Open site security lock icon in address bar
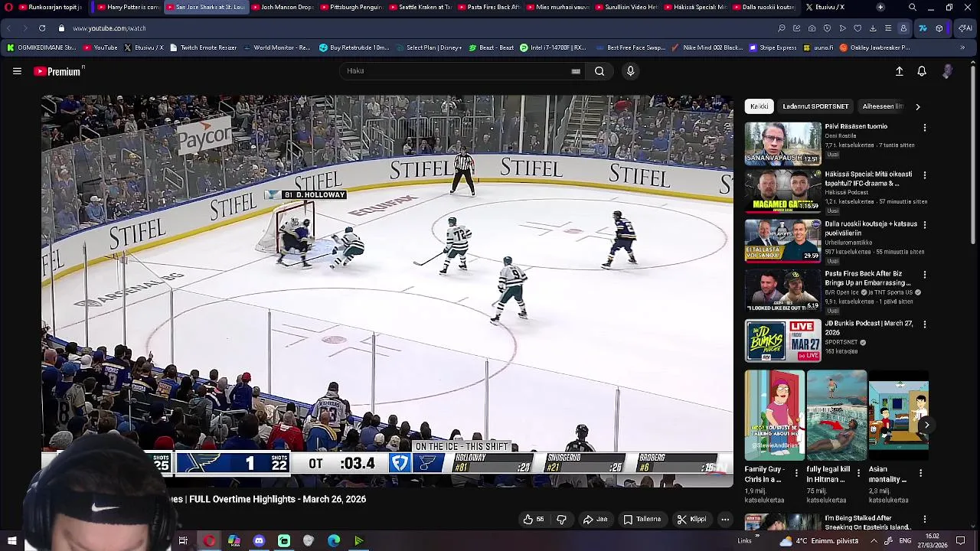980x551 pixels. 63,28
